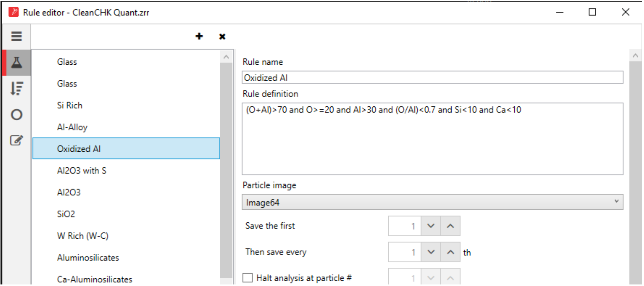Minimize the Rule editor window
Screen dimensions: 644x286
click(560, 12)
